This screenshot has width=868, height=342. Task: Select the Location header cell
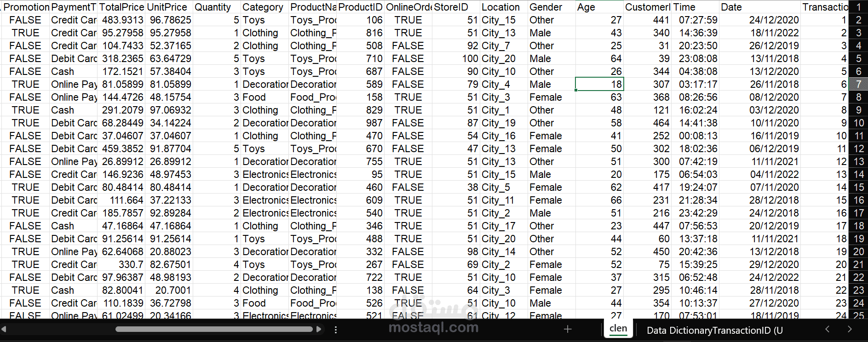pos(504,7)
